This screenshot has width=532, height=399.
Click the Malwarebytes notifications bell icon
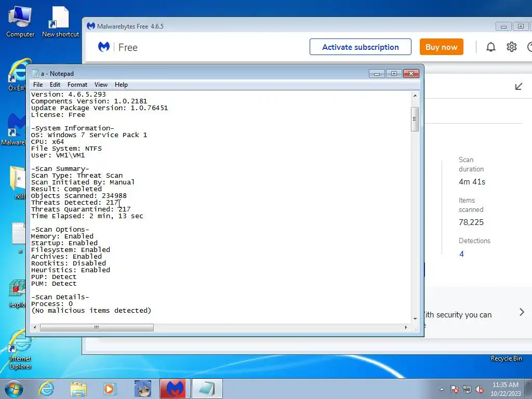490,47
